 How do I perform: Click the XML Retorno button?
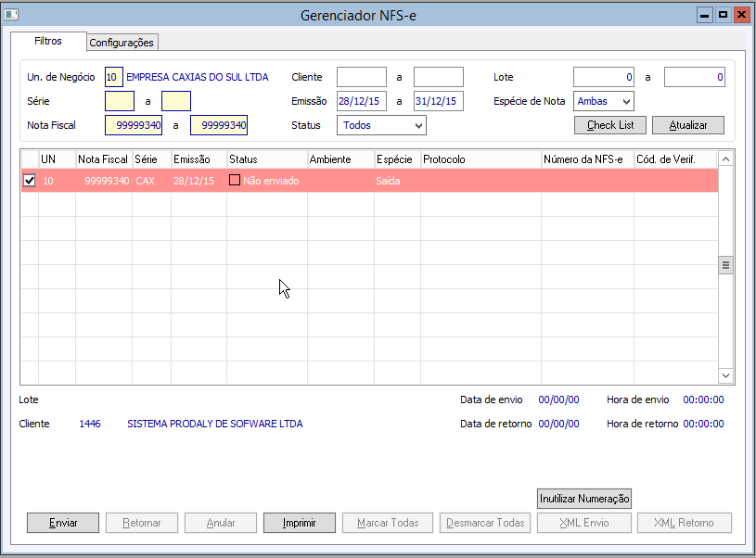[x=685, y=523]
